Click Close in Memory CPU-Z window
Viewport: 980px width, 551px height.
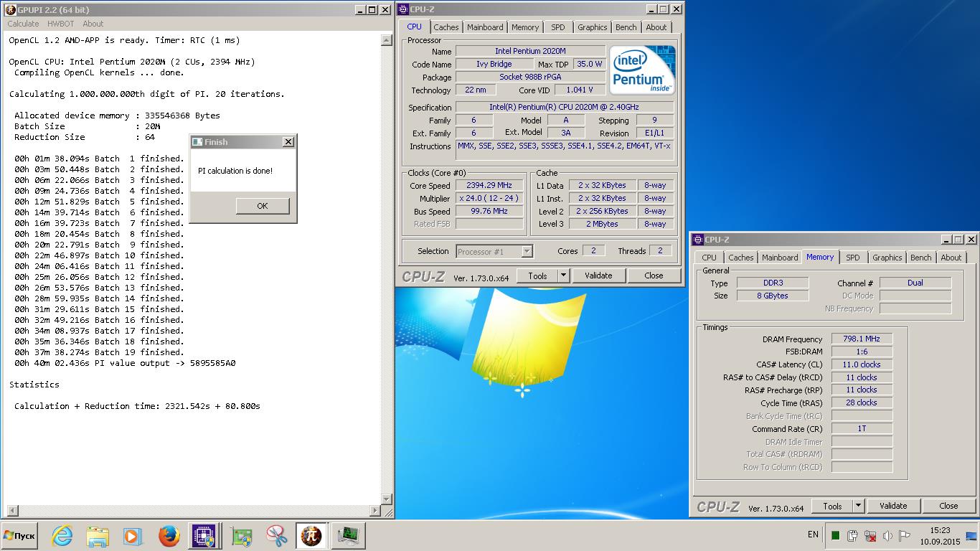pos(948,506)
